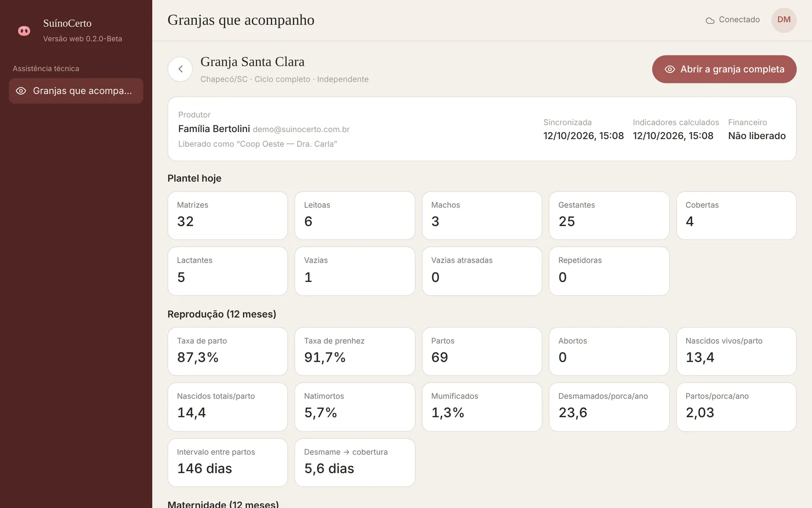This screenshot has height=508, width=812.
Task: Click the Família Bertolini producer name
Action: pos(214,129)
